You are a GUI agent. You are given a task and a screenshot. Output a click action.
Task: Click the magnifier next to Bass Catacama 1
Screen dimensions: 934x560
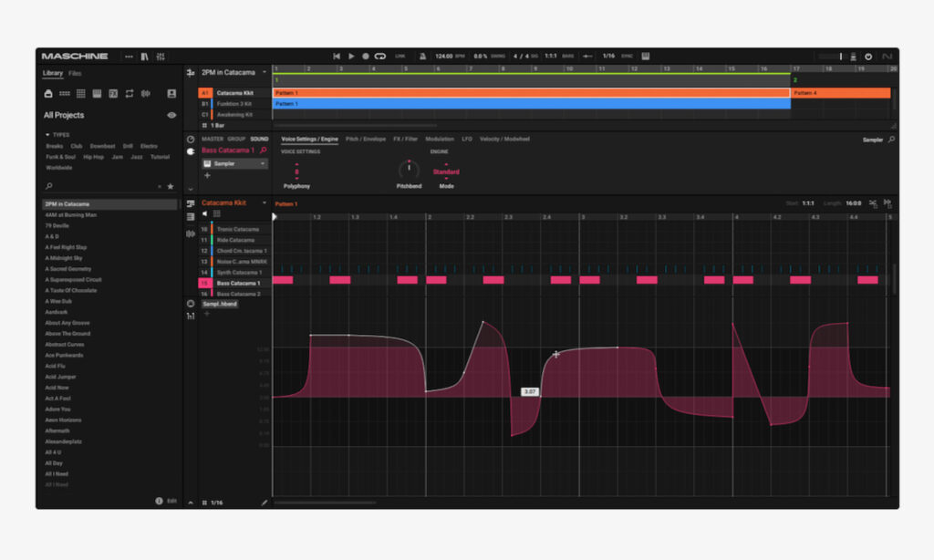pyautogui.click(x=263, y=150)
